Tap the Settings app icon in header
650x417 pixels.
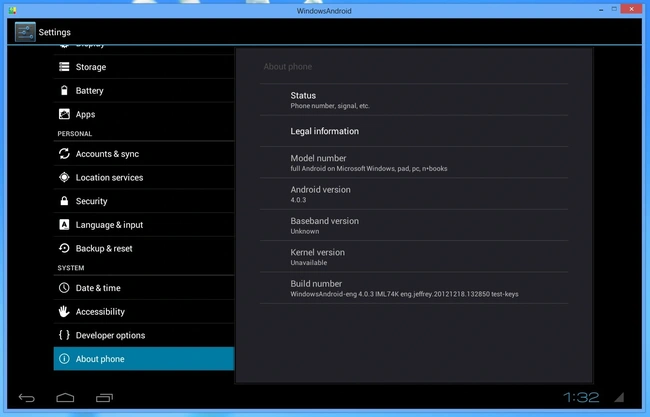click(25, 32)
